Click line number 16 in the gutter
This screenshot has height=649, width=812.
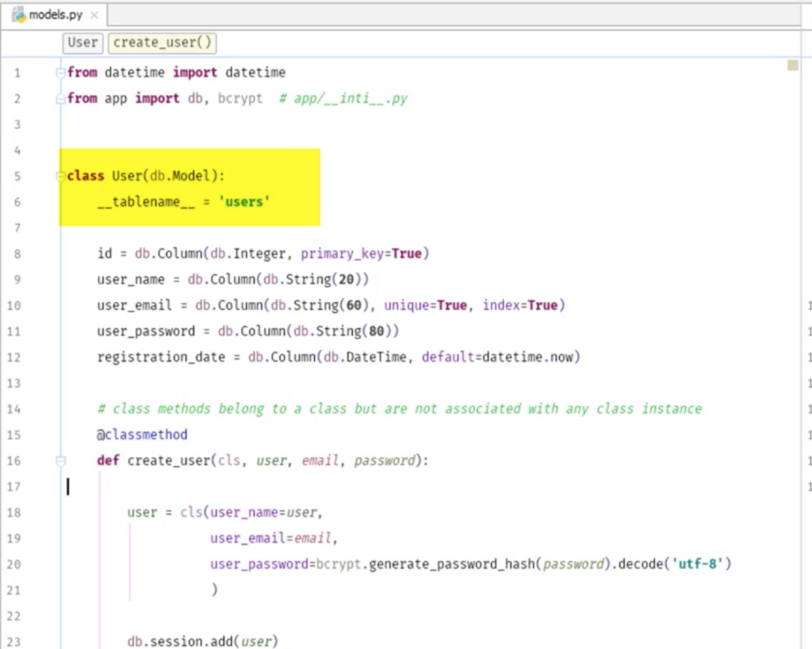(14, 461)
